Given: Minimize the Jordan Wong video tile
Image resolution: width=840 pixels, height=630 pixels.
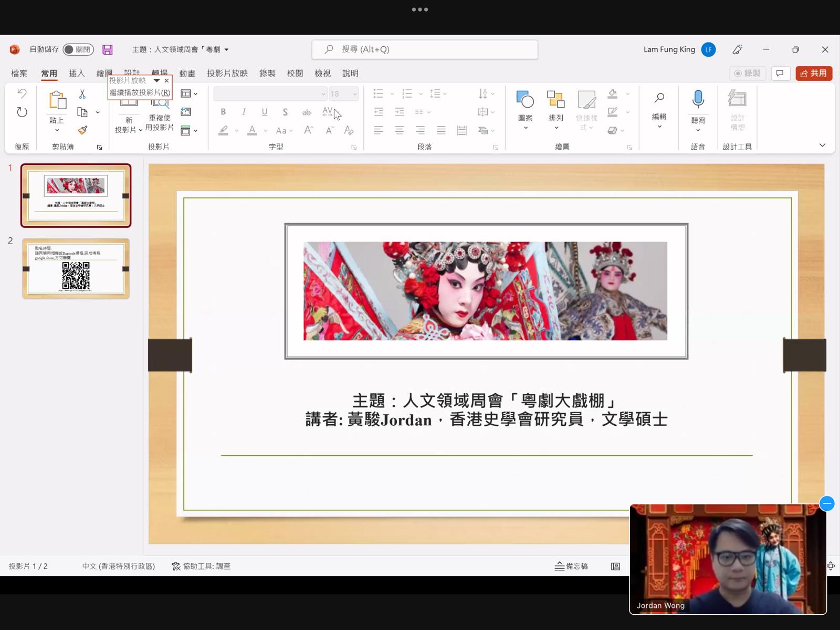Looking at the screenshot, I should click(827, 504).
